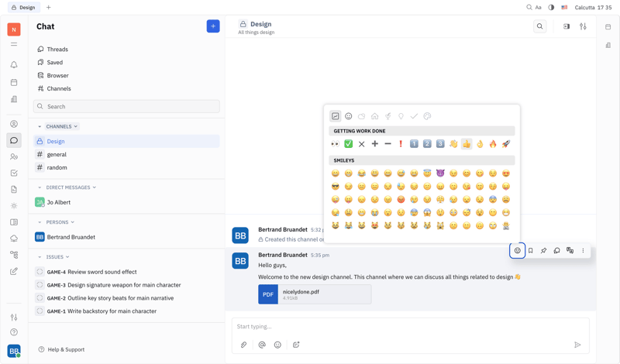This screenshot has width=620, height=364.
Task: Select the chat bubble app icon
Action: (x=14, y=140)
